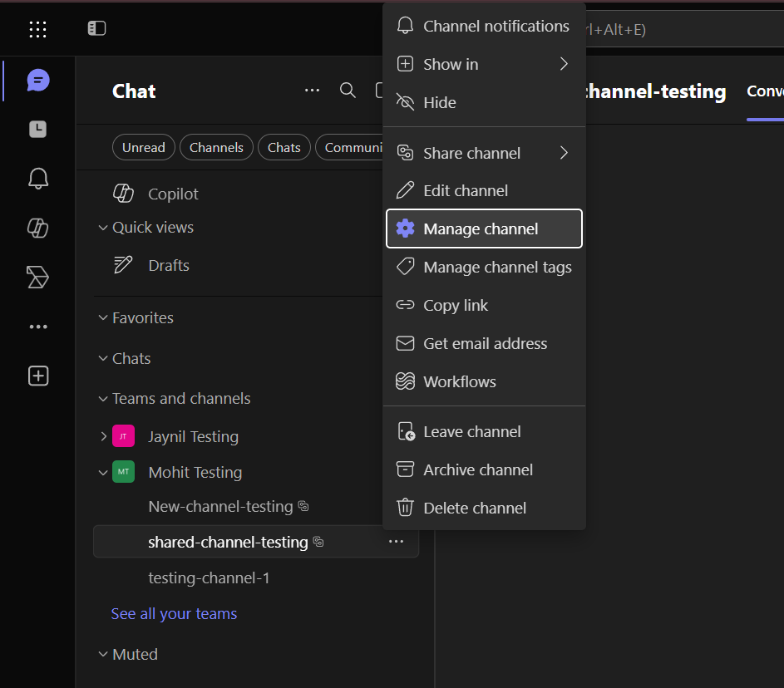The width and height of the screenshot is (784, 688).
Task: Open the Chat icon in left rail
Action: click(x=38, y=81)
